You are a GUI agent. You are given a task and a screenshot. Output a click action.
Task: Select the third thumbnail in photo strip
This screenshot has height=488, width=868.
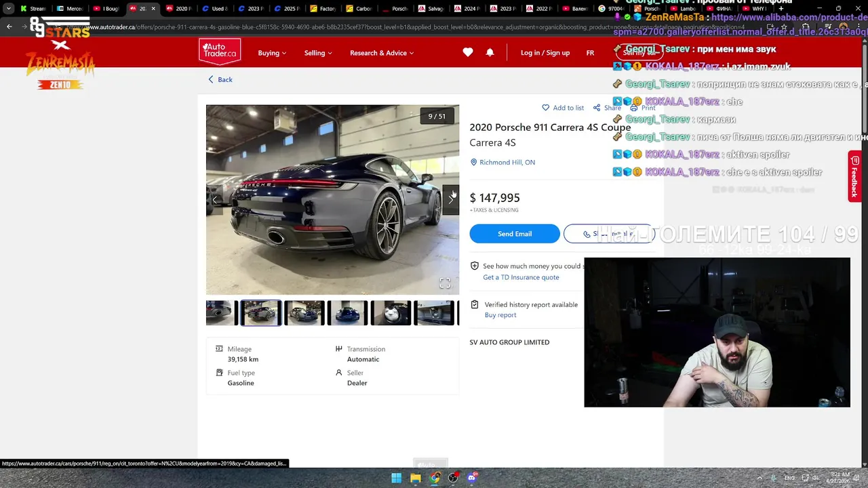coord(304,313)
